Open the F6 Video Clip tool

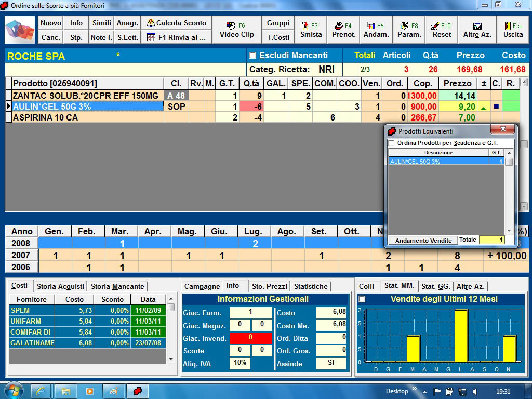236,30
